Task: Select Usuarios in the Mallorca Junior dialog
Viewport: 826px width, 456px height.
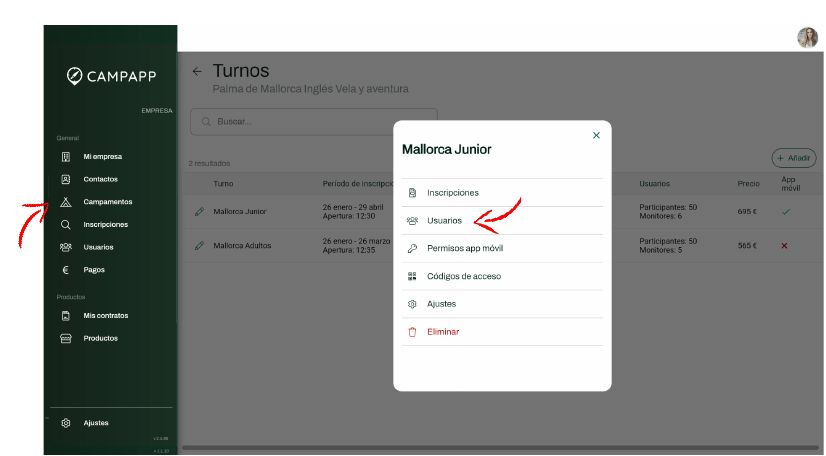Action: point(444,221)
